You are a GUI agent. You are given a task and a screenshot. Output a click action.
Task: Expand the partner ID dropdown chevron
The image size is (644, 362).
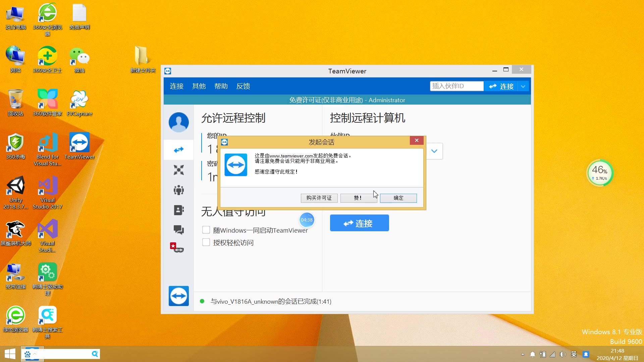pos(434,151)
